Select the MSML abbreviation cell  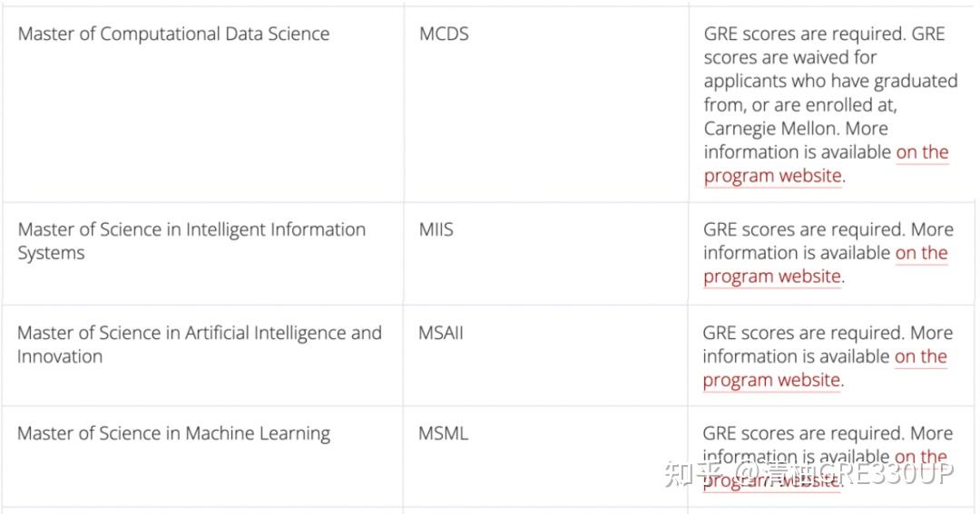click(443, 433)
